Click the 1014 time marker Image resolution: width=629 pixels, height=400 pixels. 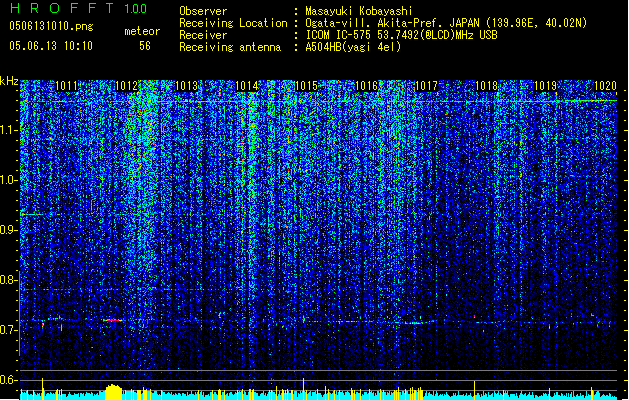(x=246, y=86)
